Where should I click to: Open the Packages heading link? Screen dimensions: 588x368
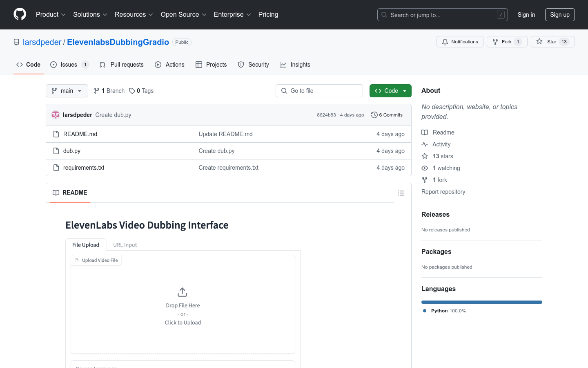436,251
